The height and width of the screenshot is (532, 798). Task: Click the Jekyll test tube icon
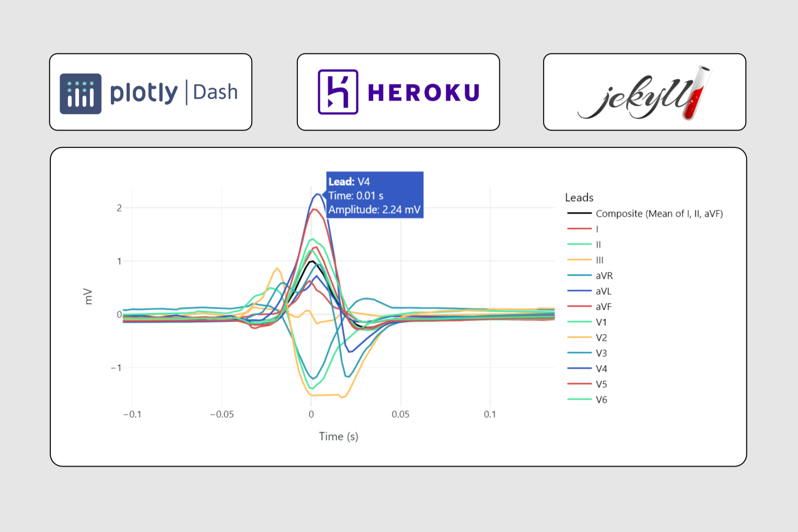(x=696, y=92)
